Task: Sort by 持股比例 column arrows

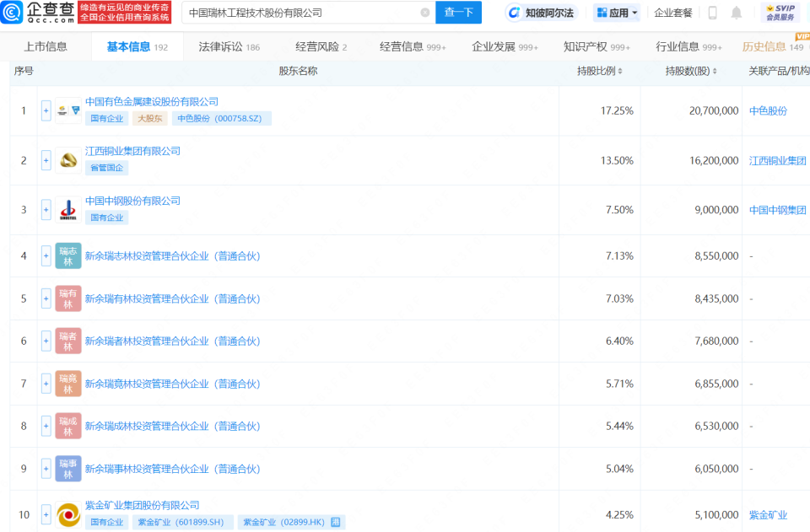Action: coord(620,71)
